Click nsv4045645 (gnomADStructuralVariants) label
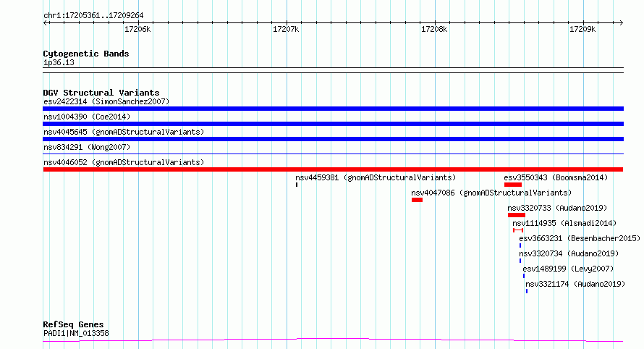The image size is (644, 349). click(x=124, y=132)
